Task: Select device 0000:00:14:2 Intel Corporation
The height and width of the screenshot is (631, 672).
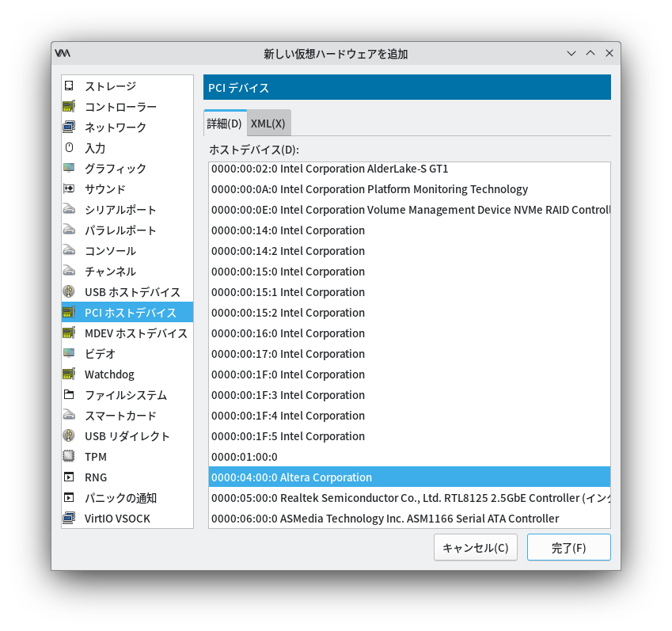Action: [409, 251]
